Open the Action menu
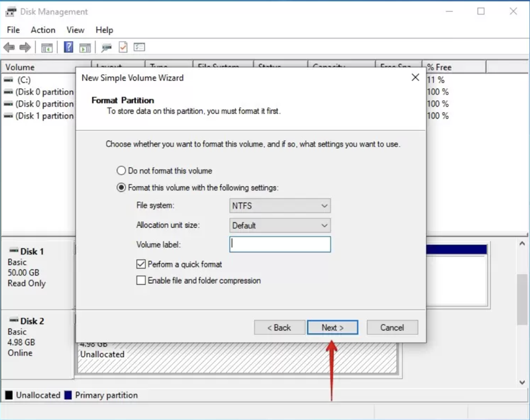 pos(43,30)
